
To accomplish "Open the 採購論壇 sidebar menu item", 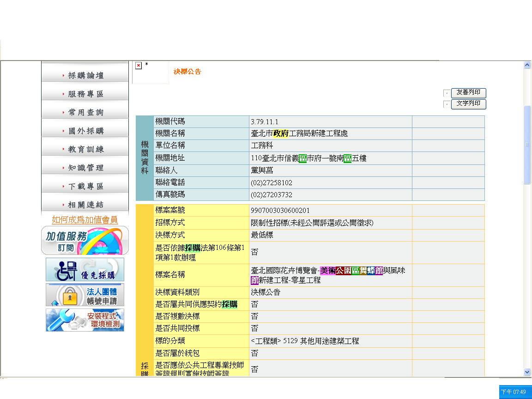I will tap(85, 75).
